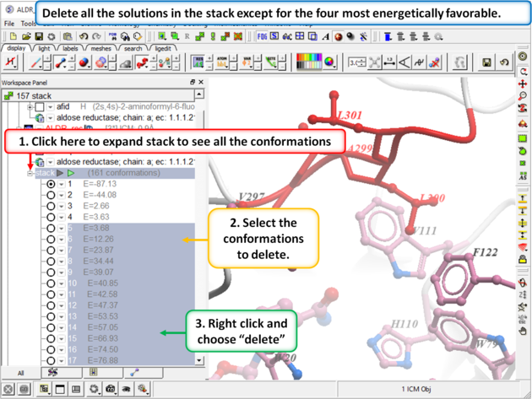Click the camera snapshot icon in bottom bar
Screen dimensions: 532x399
[111, 389]
